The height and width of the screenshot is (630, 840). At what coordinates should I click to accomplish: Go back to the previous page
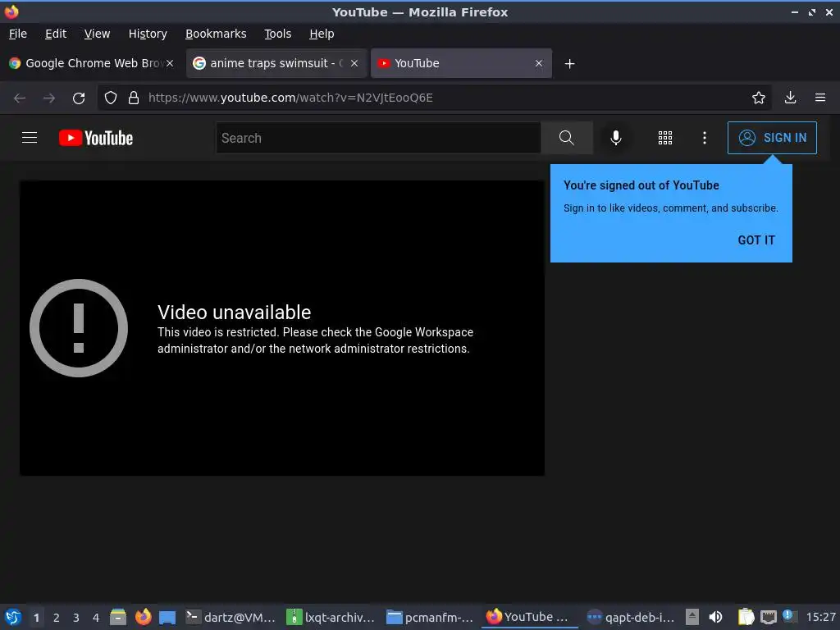coord(20,98)
